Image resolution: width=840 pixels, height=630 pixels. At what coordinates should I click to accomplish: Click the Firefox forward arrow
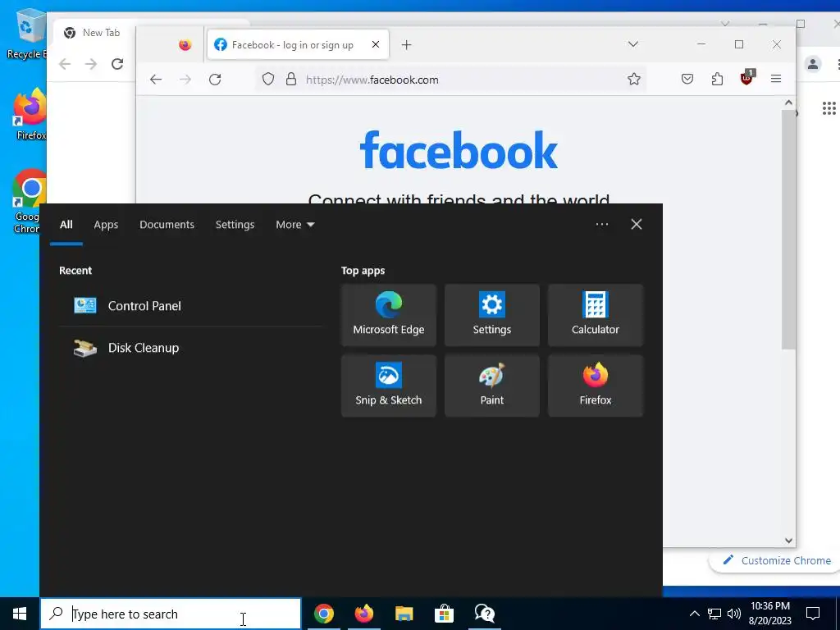click(185, 80)
